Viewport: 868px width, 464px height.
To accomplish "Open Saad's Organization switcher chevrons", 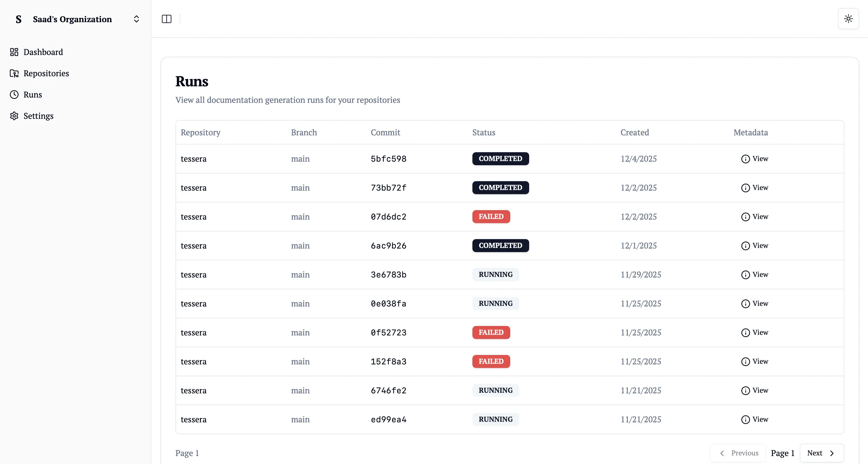I will (136, 19).
